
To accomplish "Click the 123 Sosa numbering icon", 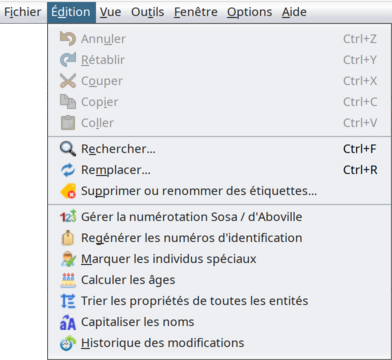I will (x=68, y=217).
